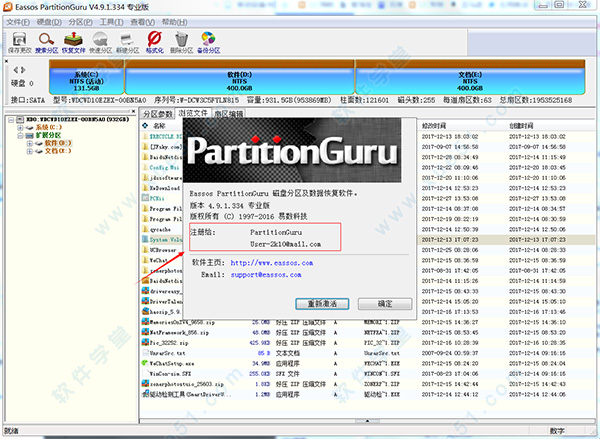Expand the 文档(E:) tree node
This screenshot has height=439, width=600.
(29, 151)
